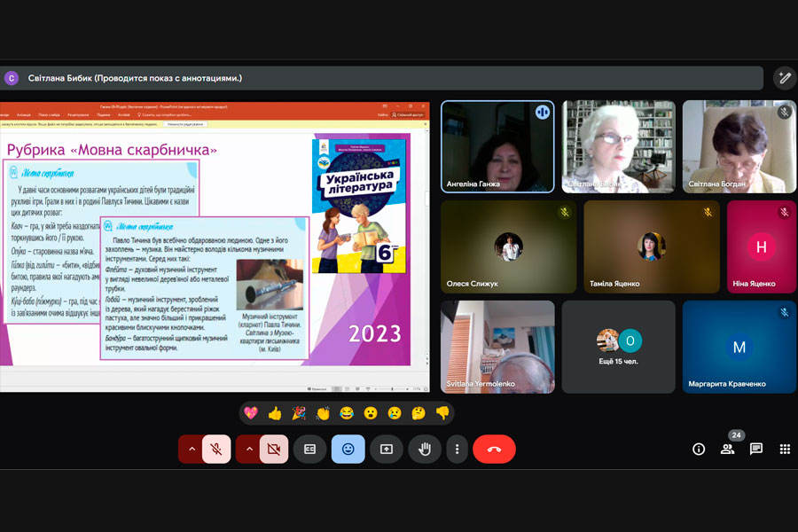Open meeting details info
The width and height of the screenshot is (798, 532).
pyautogui.click(x=699, y=449)
